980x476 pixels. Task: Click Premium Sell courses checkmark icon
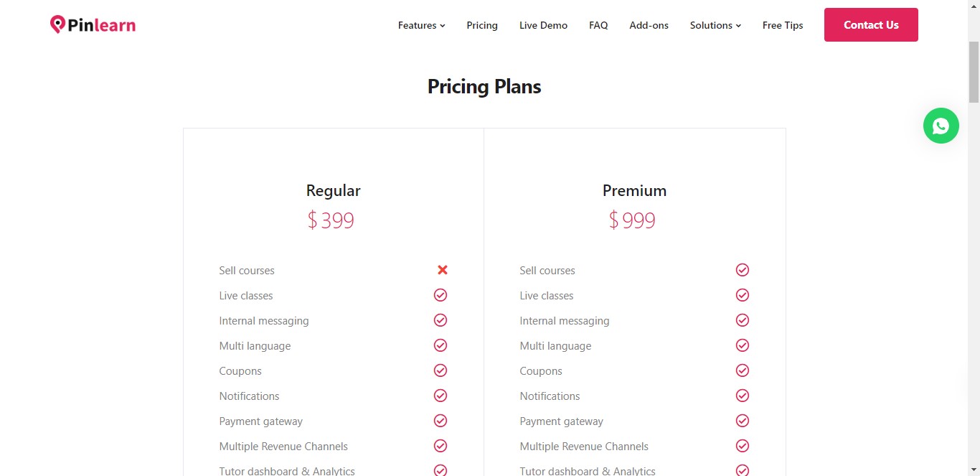point(742,270)
